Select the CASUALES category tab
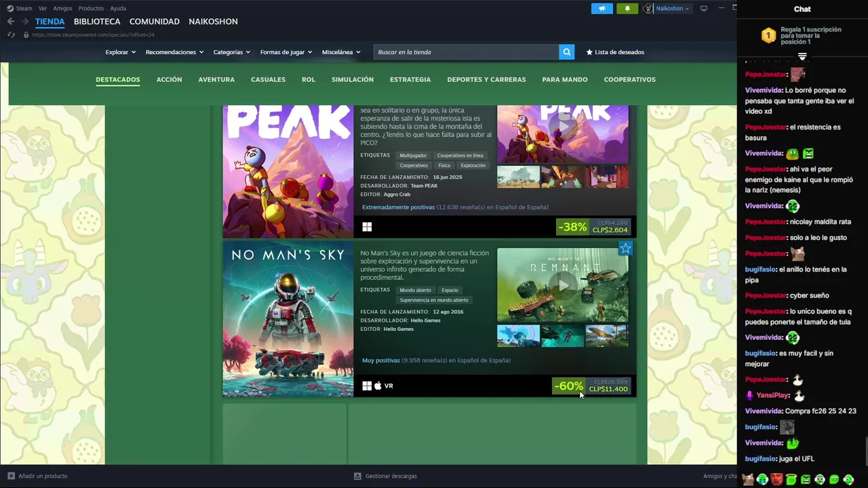This screenshot has width=868, height=488. click(269, 79)
